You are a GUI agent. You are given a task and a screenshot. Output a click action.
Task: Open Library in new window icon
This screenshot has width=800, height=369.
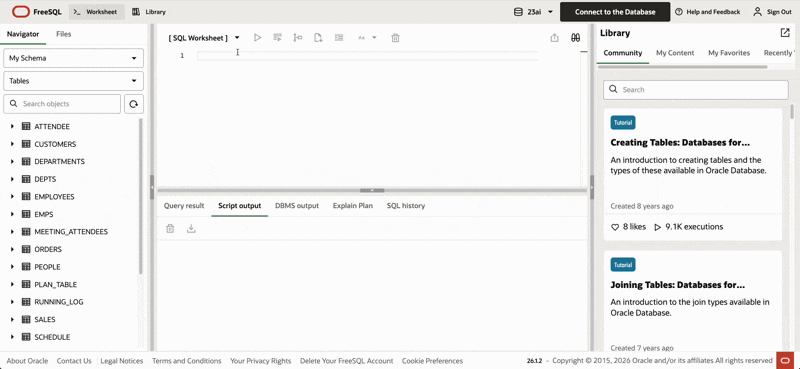pos(785,33)
